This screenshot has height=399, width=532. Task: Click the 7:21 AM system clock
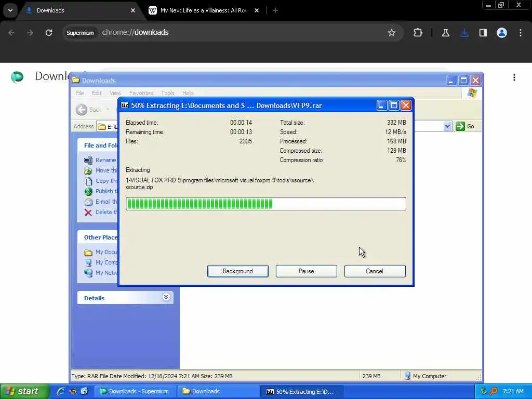pyautogui.click(x=513, y=391)
